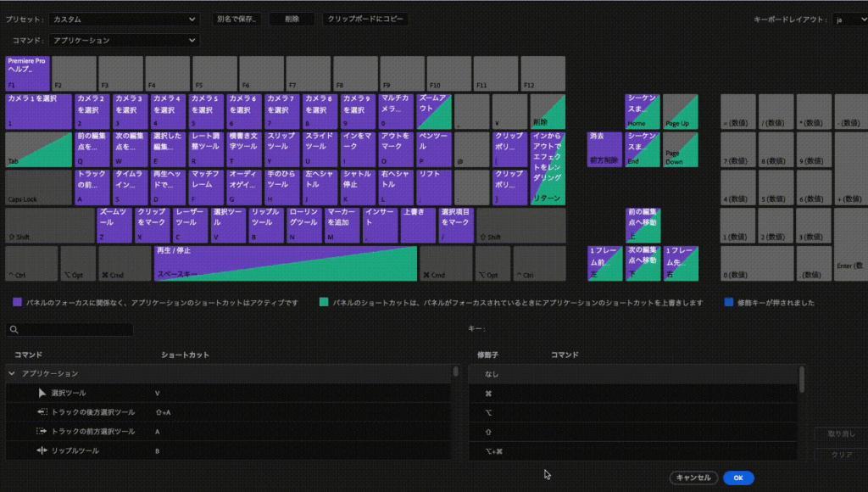Select the トラックの前方選択ツール command row

point(228,431)
